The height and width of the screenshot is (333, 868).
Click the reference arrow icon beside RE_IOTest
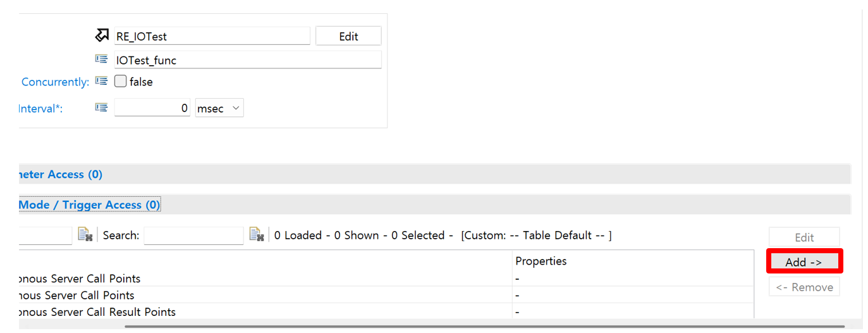point(102,35)
